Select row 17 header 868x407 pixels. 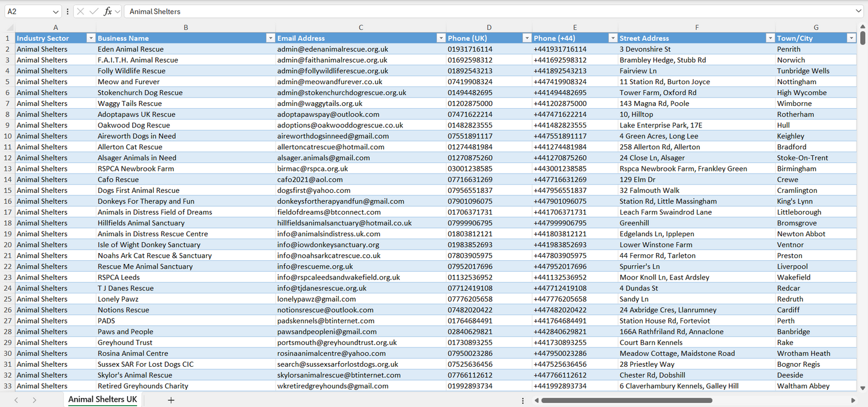tap(8, 212)
